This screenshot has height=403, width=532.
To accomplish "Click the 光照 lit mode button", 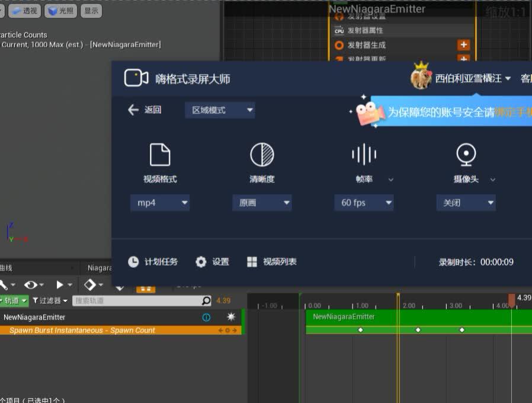I will click(x=61, y=11).
